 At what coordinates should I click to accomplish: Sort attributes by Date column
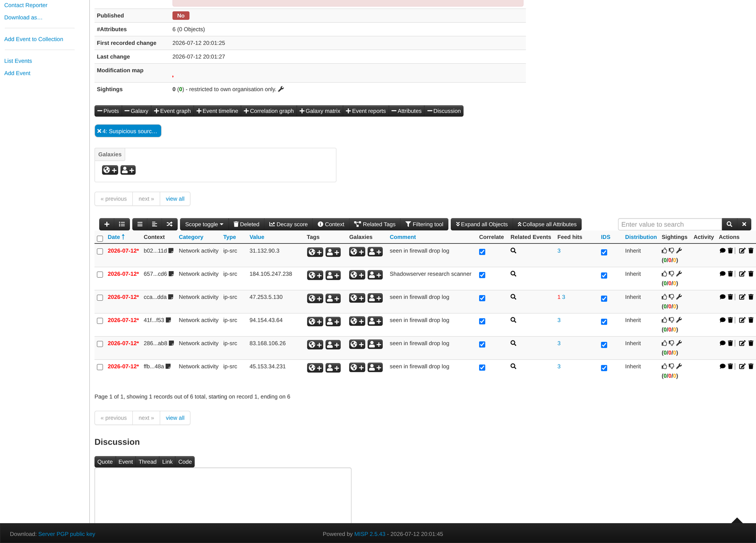point(116,237)
